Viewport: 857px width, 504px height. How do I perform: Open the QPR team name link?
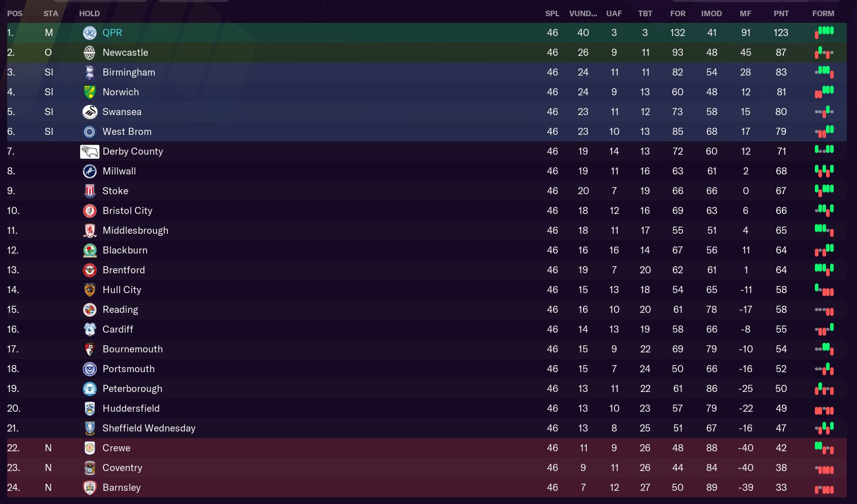(112, 33)
